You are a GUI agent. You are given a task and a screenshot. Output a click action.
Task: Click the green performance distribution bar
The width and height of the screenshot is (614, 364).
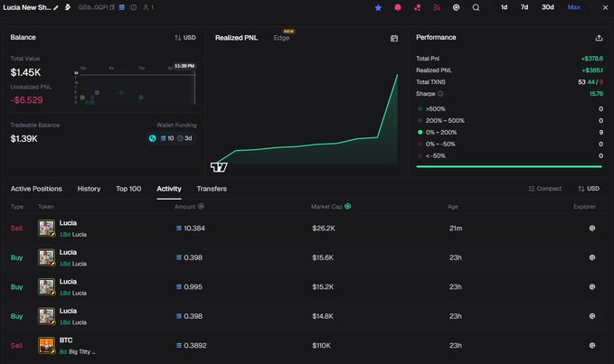(x=509, y=166)
